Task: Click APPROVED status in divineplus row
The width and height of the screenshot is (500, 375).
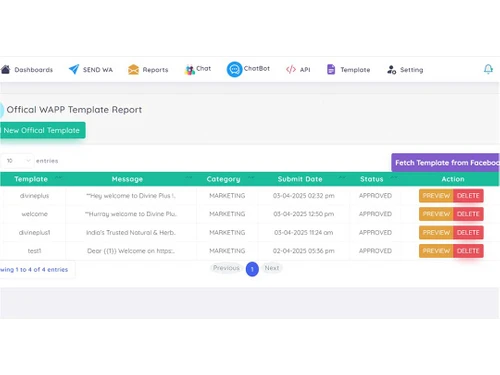Action: click(375, 196)
